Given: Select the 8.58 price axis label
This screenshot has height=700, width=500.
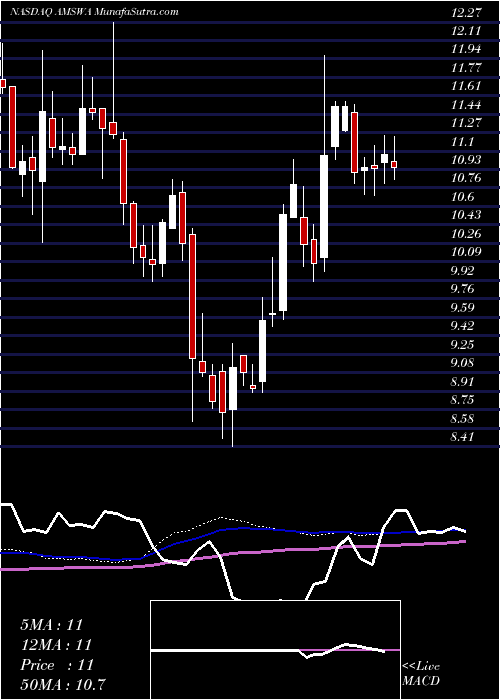Looking at the screenshot, I should coord(462,419).
